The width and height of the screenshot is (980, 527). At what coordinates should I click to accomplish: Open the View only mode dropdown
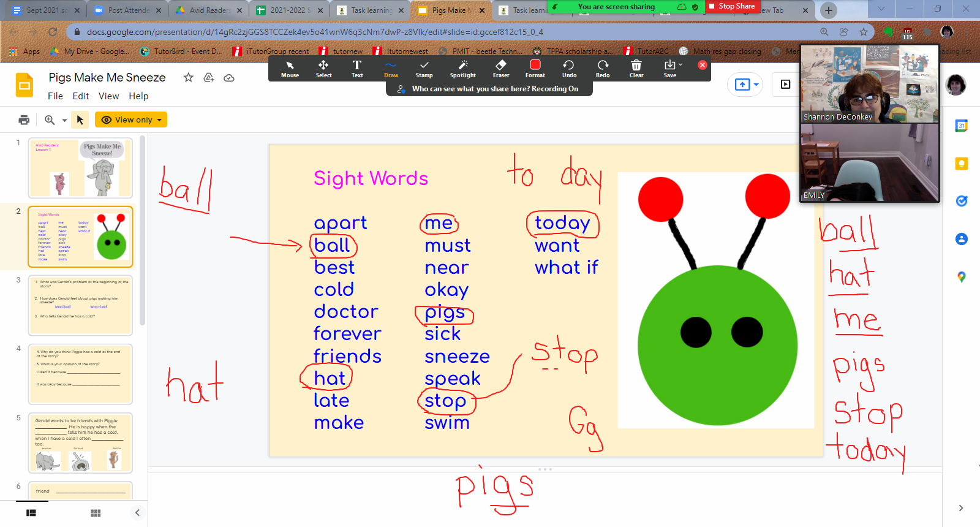(x=131, y=119)
